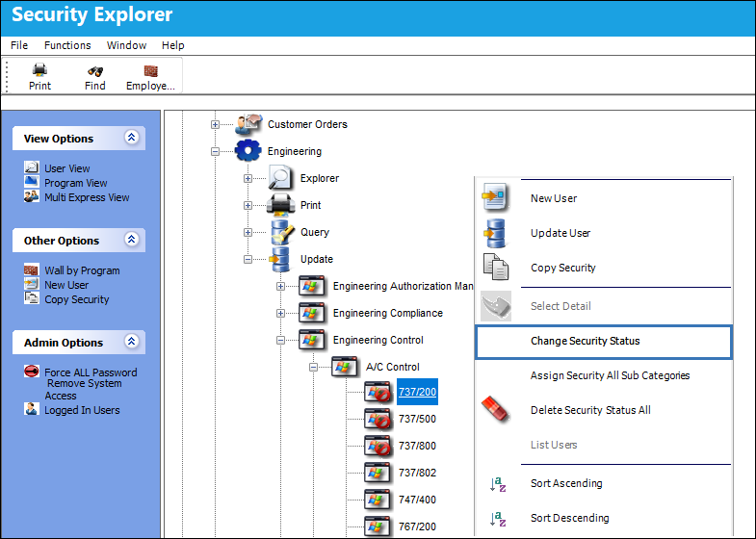Viewport: 756px width, 539px height.
Task: Open Multi Express View link
Action: (x=87, y=197)
